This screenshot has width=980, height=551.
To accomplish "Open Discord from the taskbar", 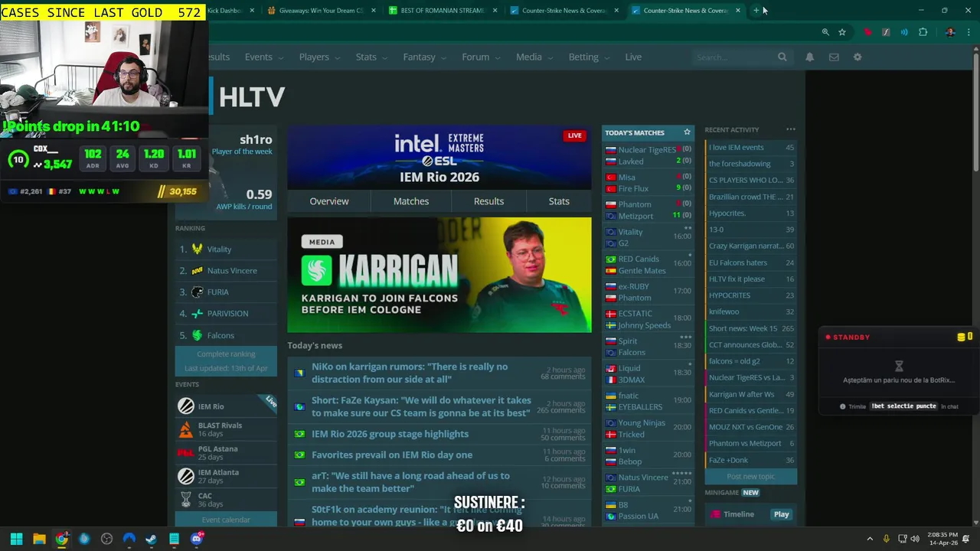I will click(197, 539).
